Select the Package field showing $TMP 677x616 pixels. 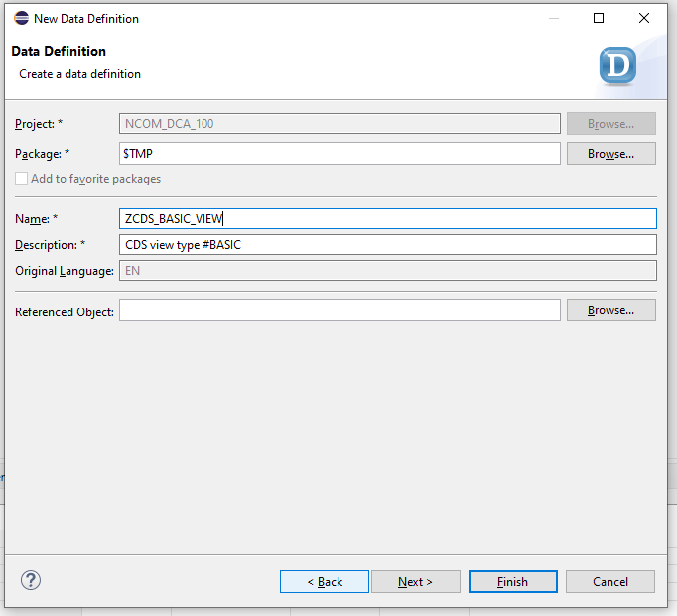pyautogui.click(x=339, y=154)
